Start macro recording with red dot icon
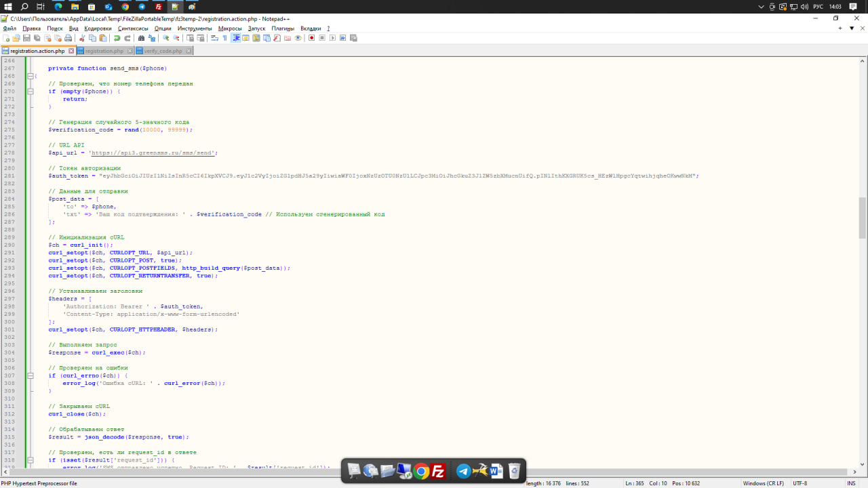The image size is (868, 488). click(x=312, y=38)
